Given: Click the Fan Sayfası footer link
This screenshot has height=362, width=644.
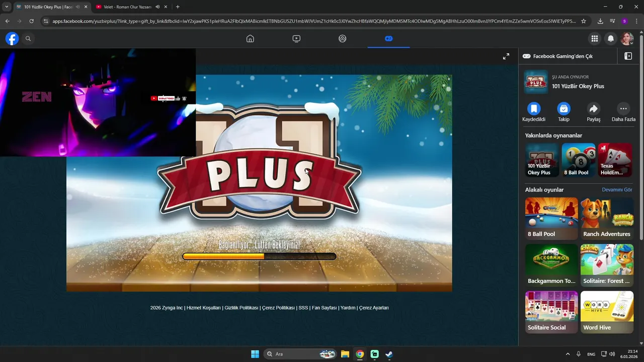Looking at the screenshot, I should [x=324, y=308].
